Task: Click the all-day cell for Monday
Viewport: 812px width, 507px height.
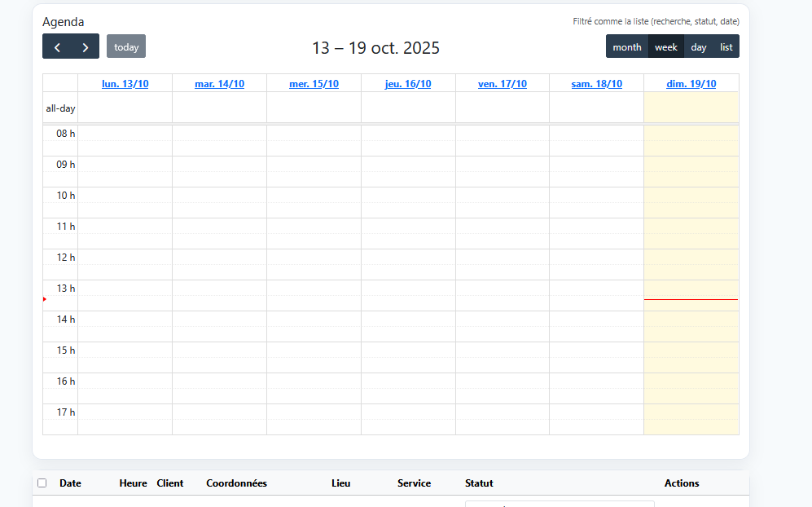Action: tap(125, 108)
